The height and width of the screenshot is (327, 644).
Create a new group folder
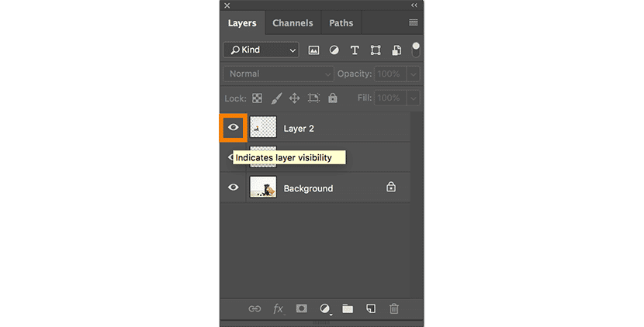(348, 308)
